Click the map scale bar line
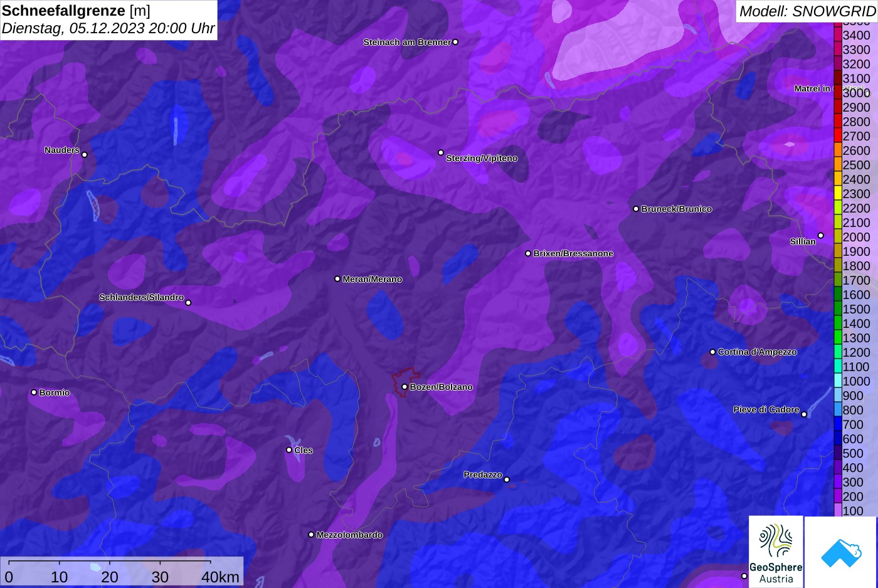This screenshot has width=878, height=588. [x=110, y=562]
